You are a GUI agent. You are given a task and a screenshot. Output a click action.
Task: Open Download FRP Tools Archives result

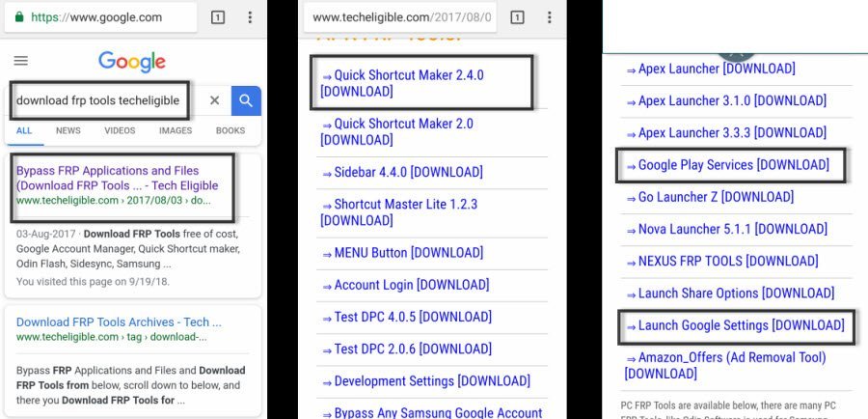[x=119, y=322]
